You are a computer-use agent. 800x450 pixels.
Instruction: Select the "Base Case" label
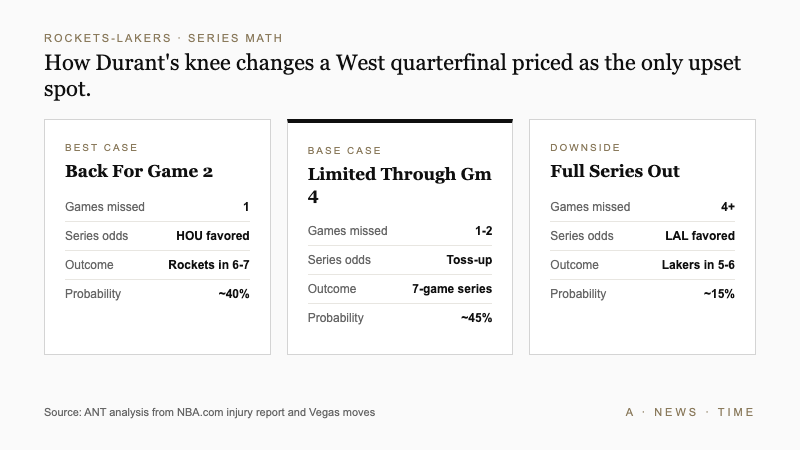point(344,150)
